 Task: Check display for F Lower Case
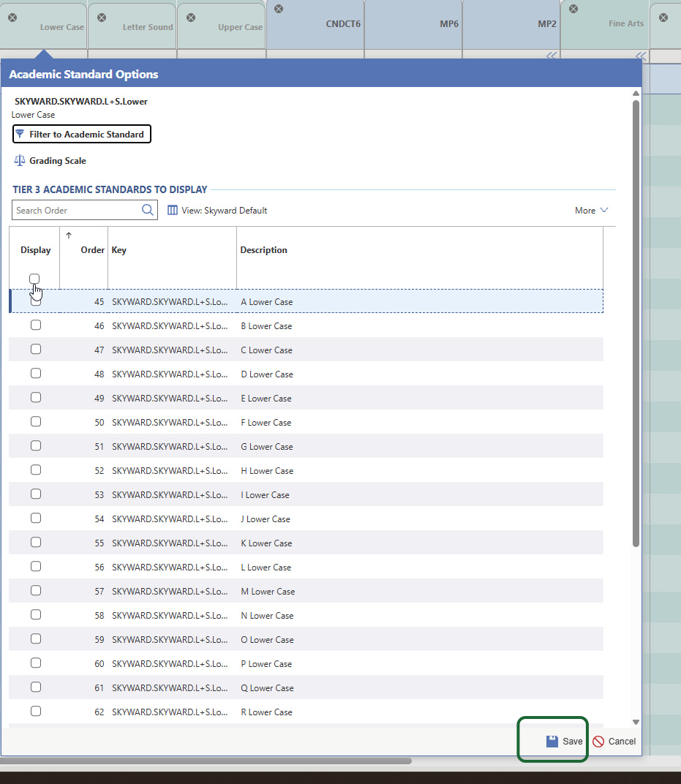pos(36,421)
